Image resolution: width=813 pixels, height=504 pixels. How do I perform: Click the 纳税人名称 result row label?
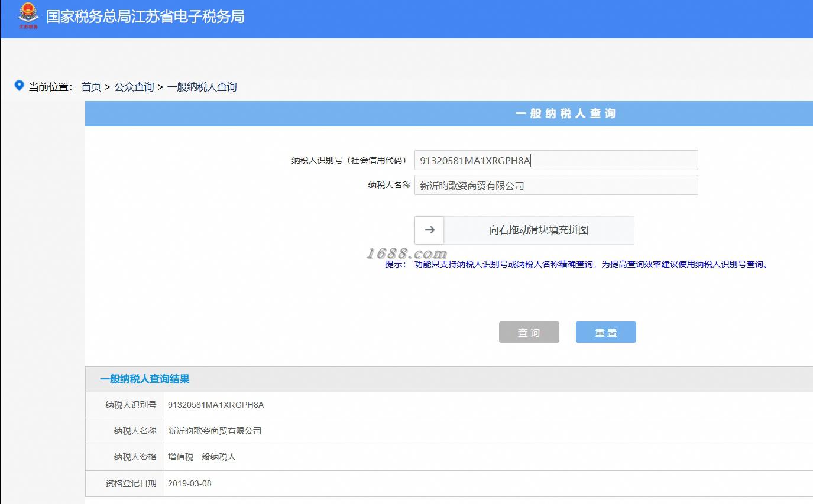click(135, 431)
